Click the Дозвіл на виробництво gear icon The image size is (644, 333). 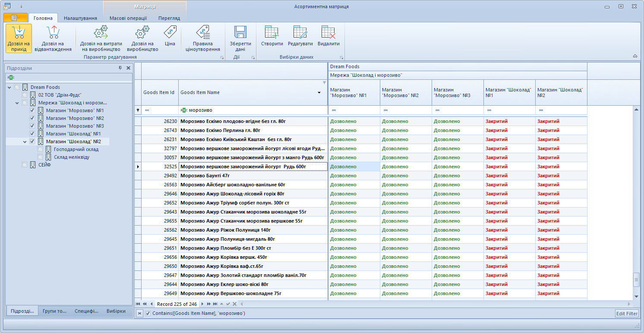point(142,33)
